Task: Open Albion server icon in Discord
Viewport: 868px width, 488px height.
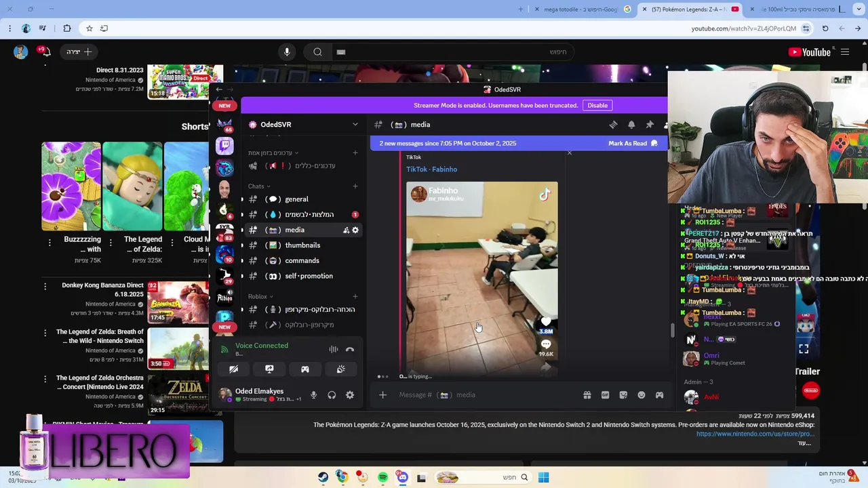Action: [224, 297]
